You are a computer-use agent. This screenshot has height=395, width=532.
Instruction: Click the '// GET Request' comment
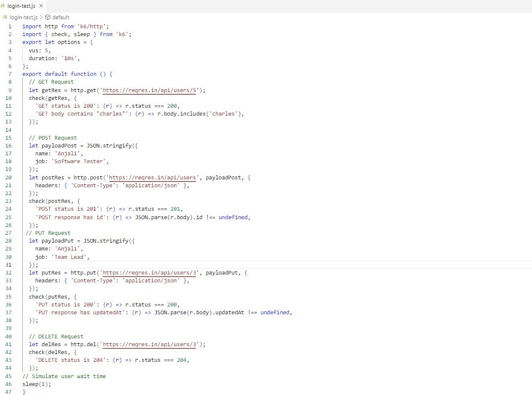51,82
